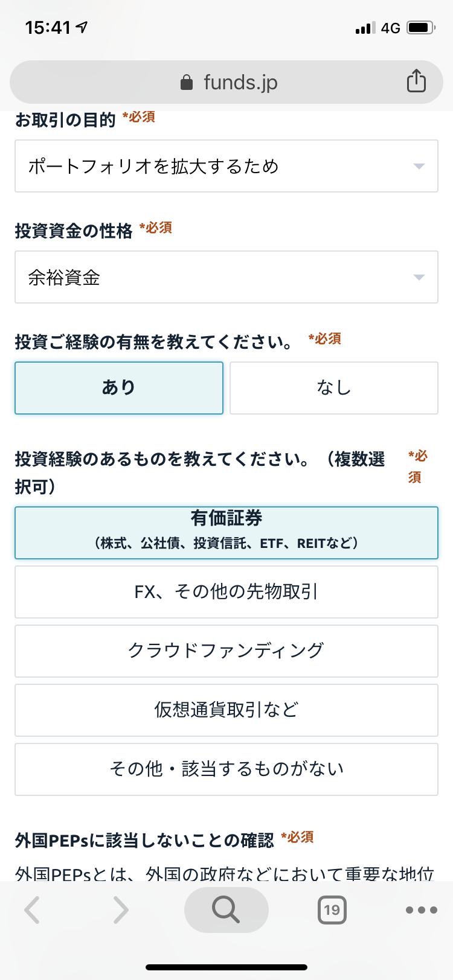The image size is (453, 980).
Task: Open the three-dot browser menu
Action: [x=421, y=910]
